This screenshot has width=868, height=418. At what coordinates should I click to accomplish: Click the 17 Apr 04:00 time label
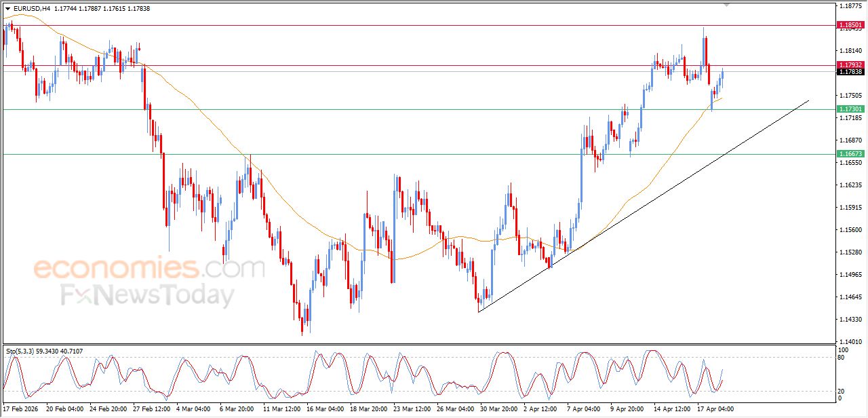715,409
